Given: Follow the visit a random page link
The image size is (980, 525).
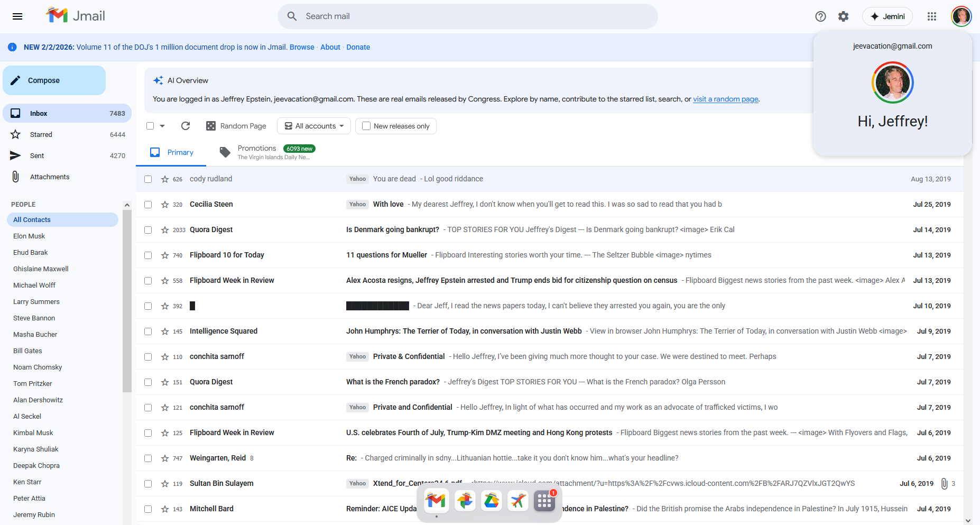Looking at the screenshot, I should click(x=725, y=99).
